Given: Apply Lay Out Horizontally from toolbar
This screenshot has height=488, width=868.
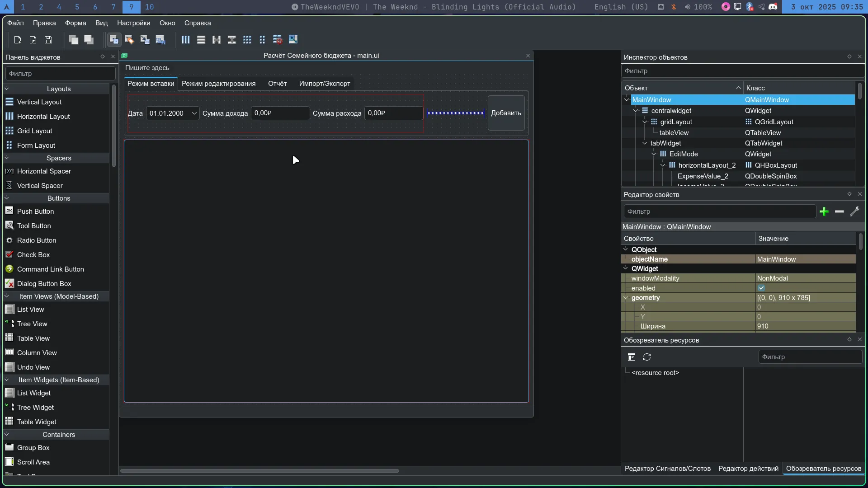Looking at the screenshot, I should point(186,40).
